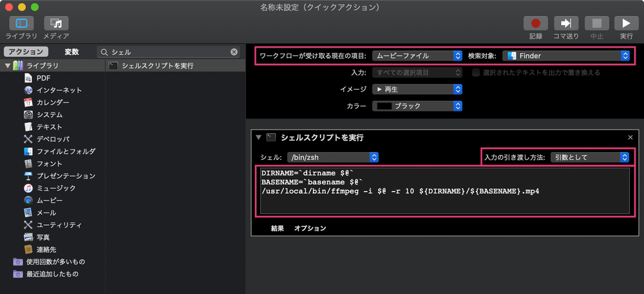The image size is (644, 294).
Task: Select the 連絡先 category icon
Action: (x=28, y=250)
